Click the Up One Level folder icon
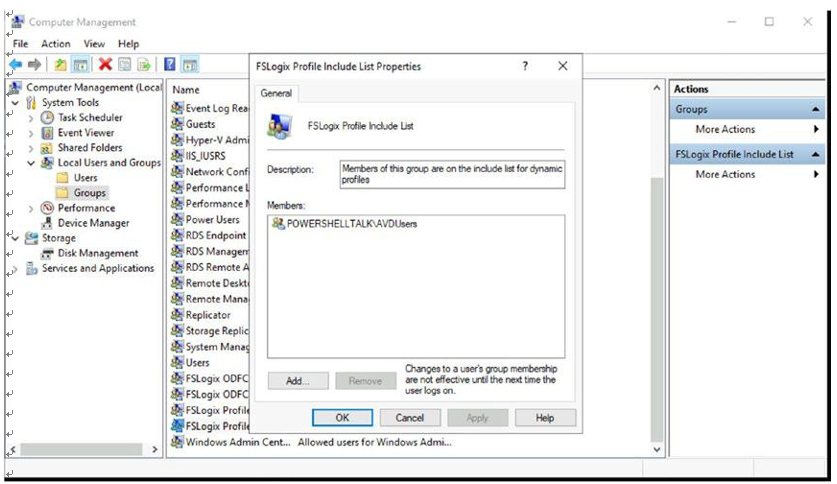Image resolution: width=837 pixels, height=484 pixels. click(x=60, y=65)
